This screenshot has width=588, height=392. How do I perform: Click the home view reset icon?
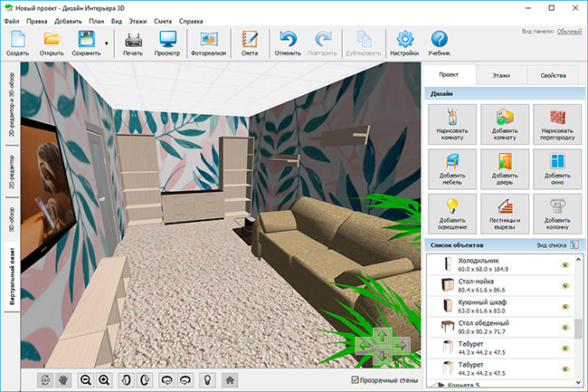[230, 380]
